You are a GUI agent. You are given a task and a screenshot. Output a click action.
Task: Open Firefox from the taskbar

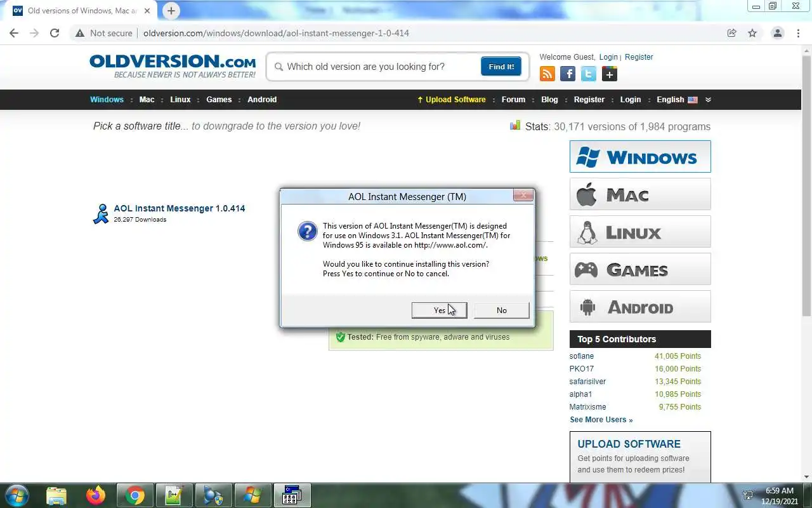[x=96, y=495]
